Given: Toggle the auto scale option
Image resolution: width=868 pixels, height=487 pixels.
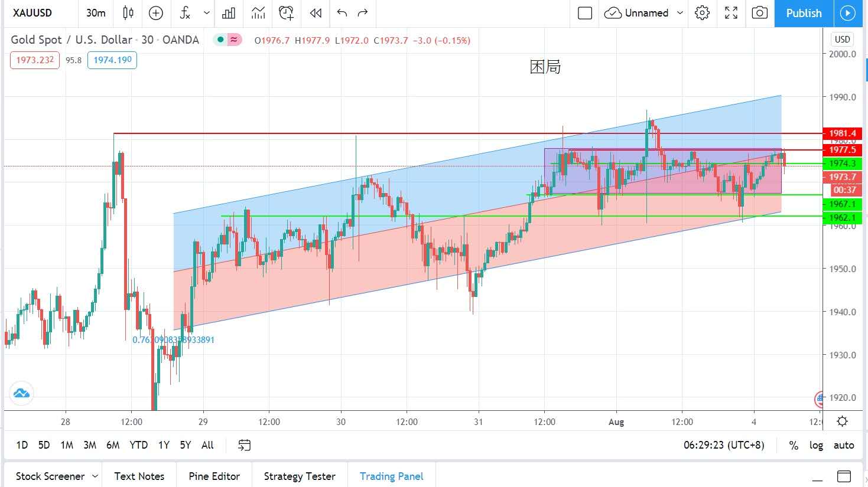Looking at the screenshot, I should (843, 445).
